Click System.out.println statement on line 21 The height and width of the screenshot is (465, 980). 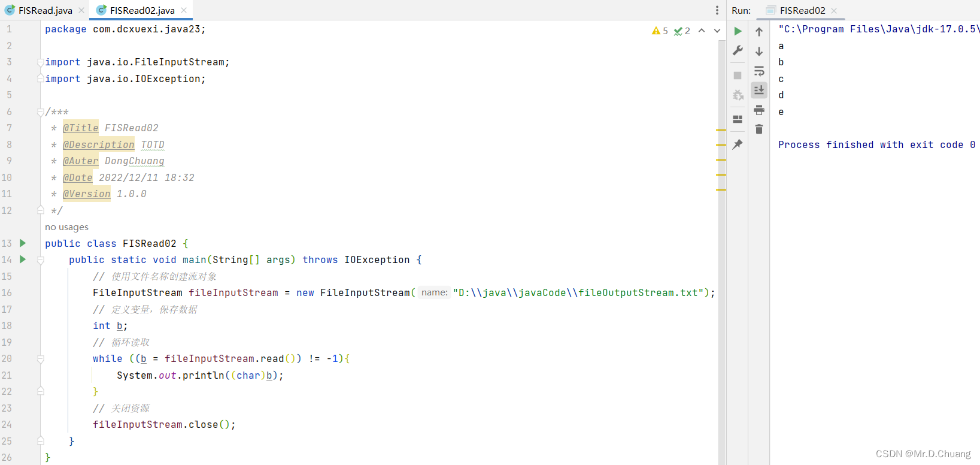[200, 375]
